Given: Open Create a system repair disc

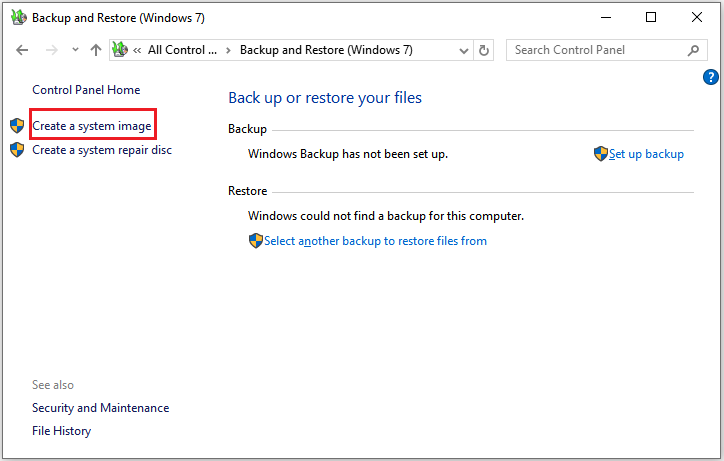Looking at the screenshot, I should [x=102, y=150].
